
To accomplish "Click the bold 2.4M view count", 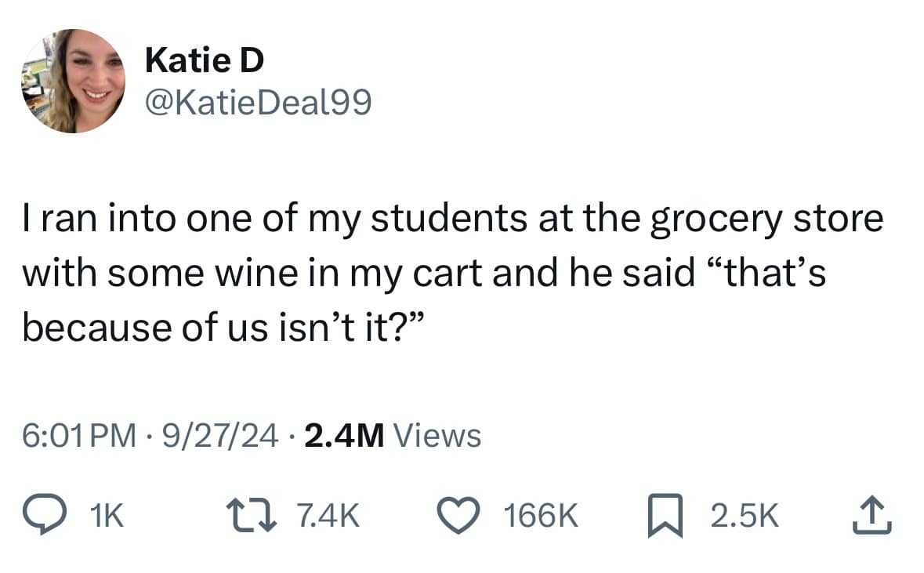I will (343, 435).
